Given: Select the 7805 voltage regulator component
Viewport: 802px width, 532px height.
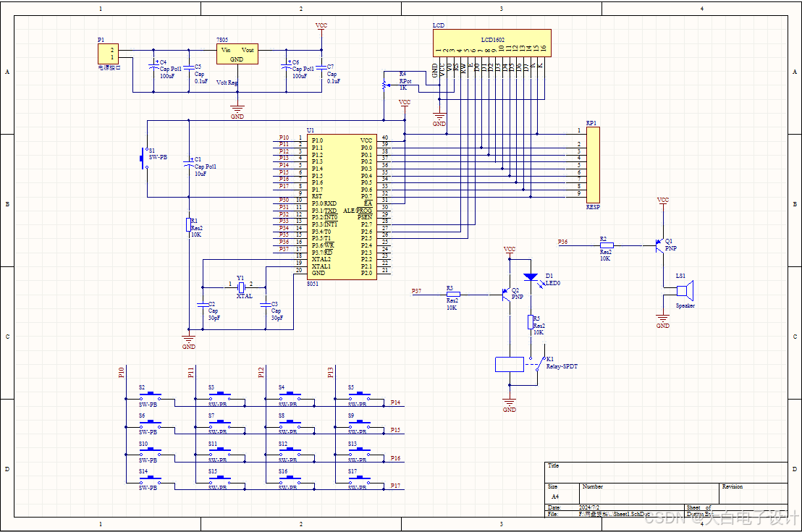Looking at the screenshot, I should coord(237,54).
